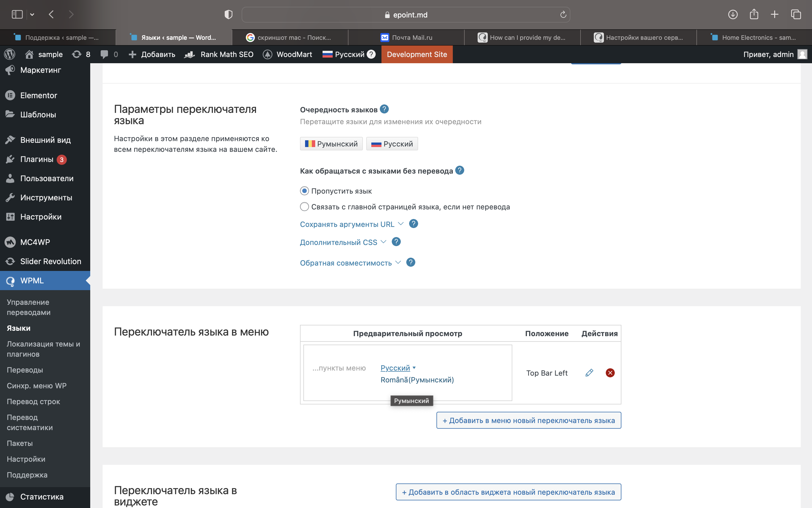The image size is (812, 508).
Task: Click Добавить в область виджета новый переключатель языка
Action: 508,492
